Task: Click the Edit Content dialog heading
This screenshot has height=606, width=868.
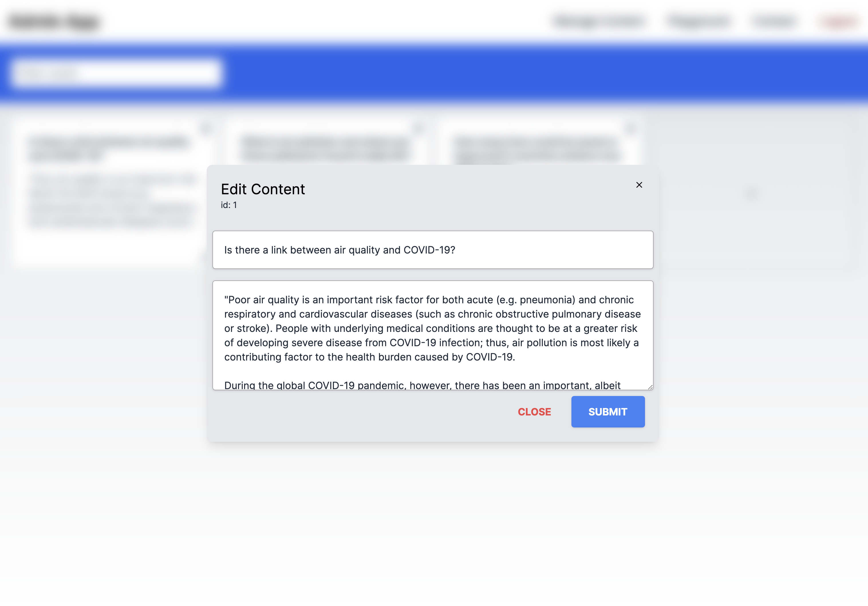Action: coord(263,189)
